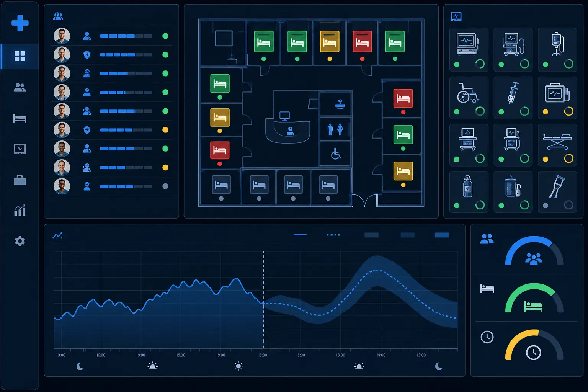Click the empty storage room square top-left of plan
Screen dimensions: 588x392
pyautogui.click(x=224, y=39)
